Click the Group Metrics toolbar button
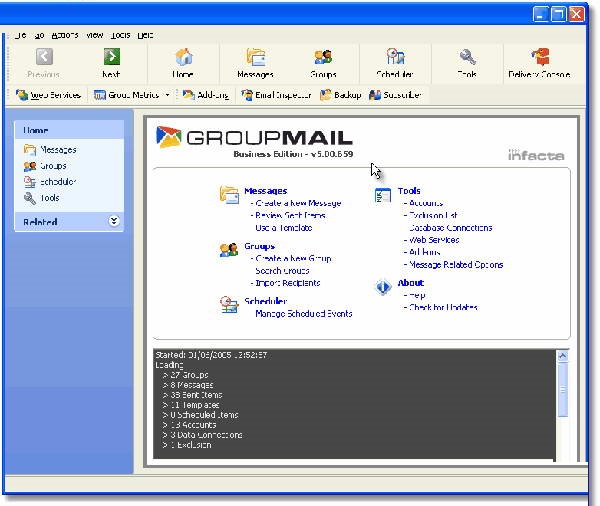Viewport: 600px width, 506px height. pos(127,95)
